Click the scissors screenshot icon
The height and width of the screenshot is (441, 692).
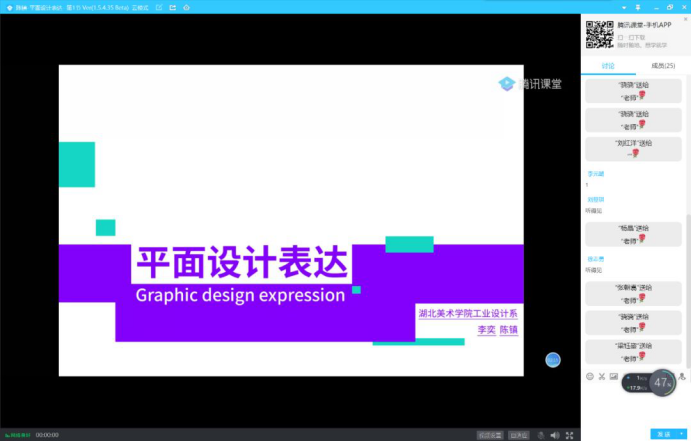[x=601, y=376]
